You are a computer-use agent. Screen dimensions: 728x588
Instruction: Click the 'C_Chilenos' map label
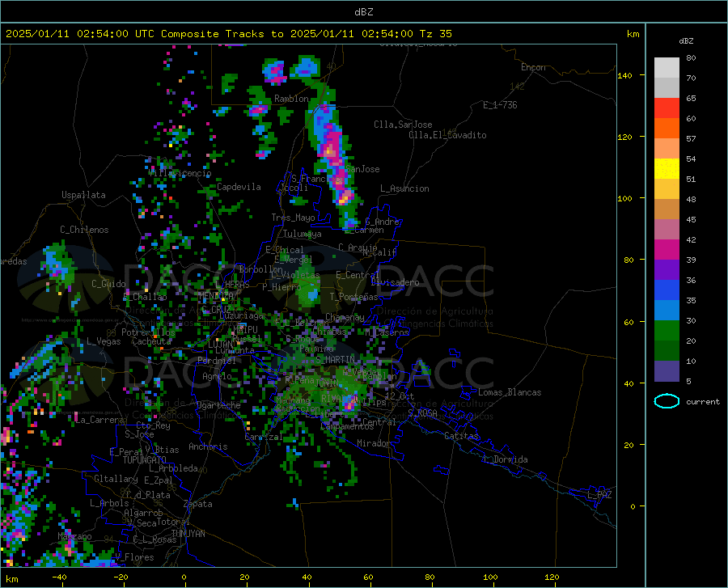tap(84, 230)
